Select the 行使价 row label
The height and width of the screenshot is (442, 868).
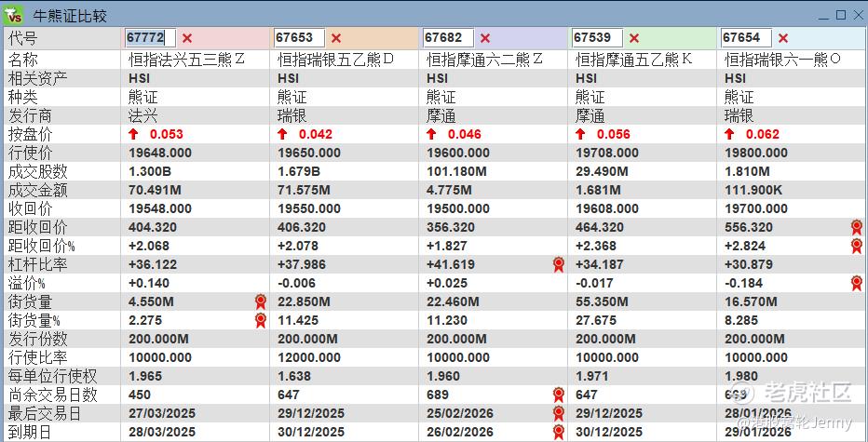(31, 153)
